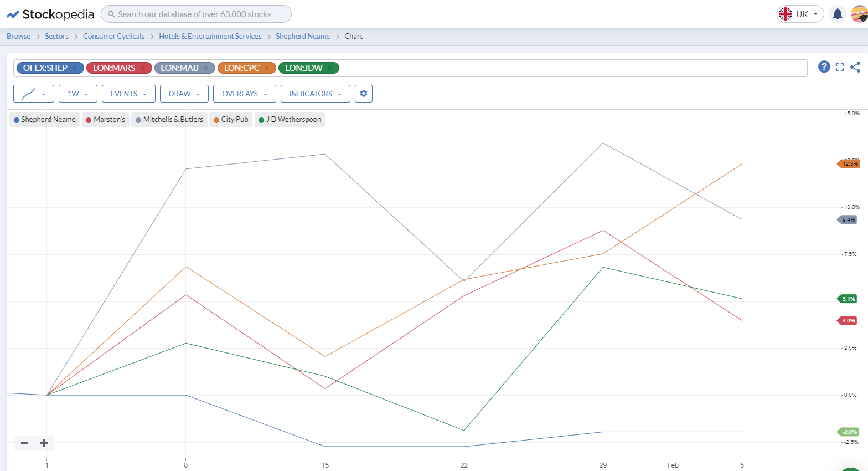Image resolution: width=868 pixels, height=471 pixels.
Task: Open the chart settings gear icon
Action: (364, 94)
